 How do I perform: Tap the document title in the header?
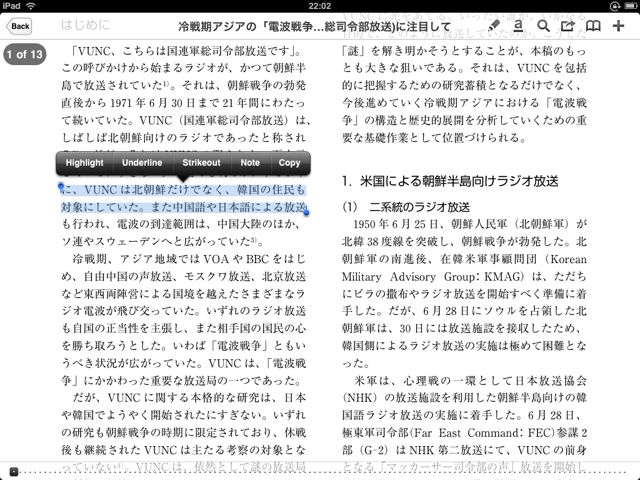tap(314, 27)
